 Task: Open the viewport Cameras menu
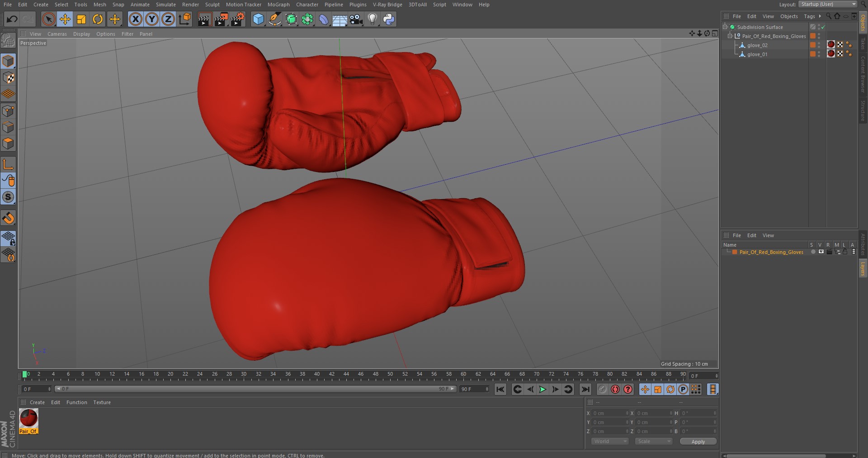point(57,34)
